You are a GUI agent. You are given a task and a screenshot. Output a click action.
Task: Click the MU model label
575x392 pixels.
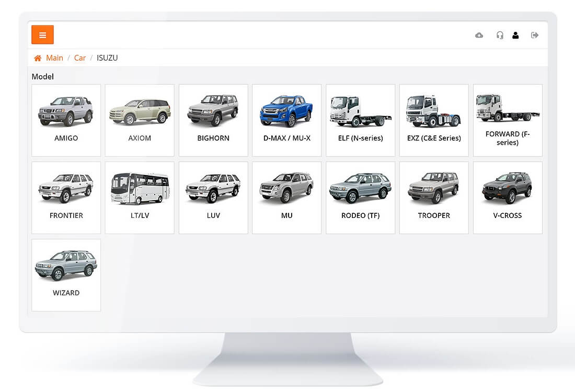[x=287, y=216]
